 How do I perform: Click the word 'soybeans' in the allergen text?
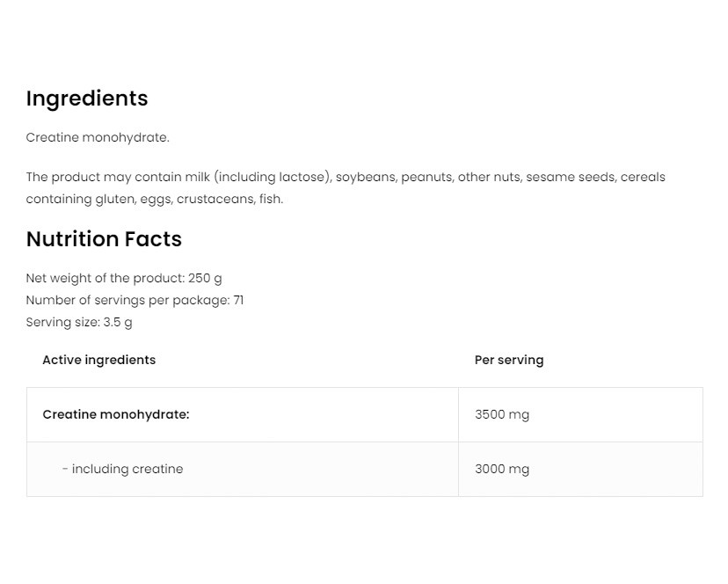(x=365, y=177)
